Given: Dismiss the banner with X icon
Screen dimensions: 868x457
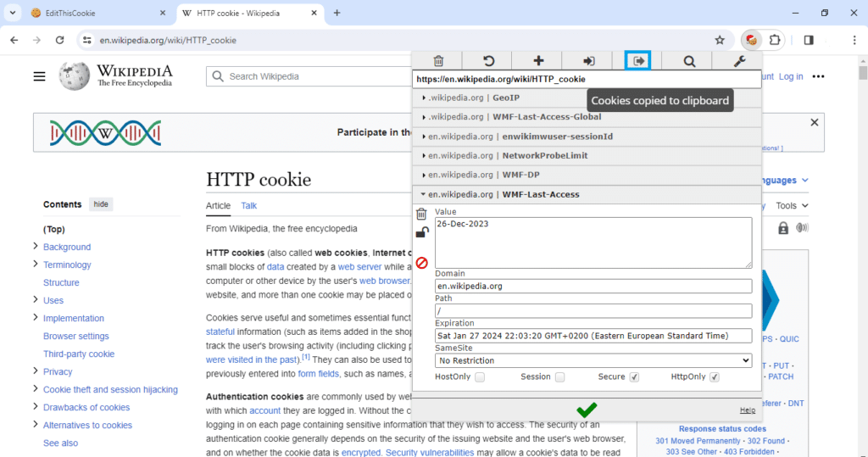Looking at the screenshot, I should pos(815,122).
